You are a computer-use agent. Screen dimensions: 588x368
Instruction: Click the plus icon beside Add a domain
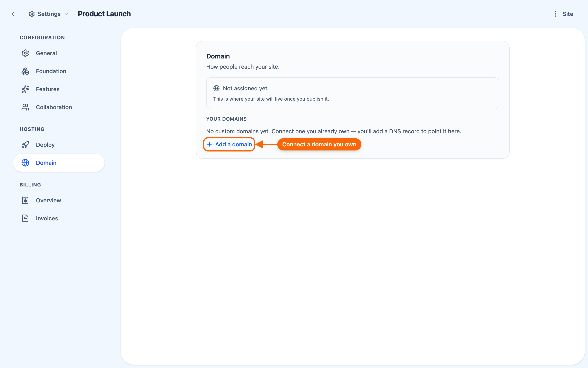209,144
